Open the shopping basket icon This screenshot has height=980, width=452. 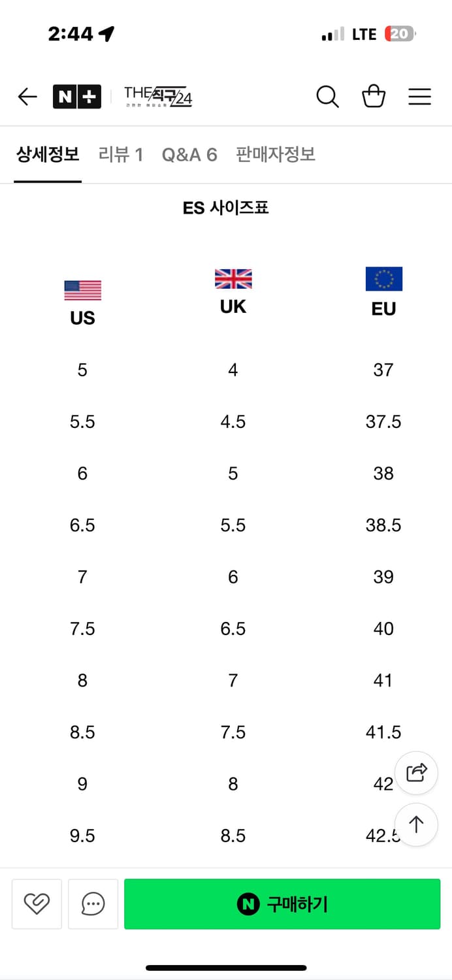374,97
